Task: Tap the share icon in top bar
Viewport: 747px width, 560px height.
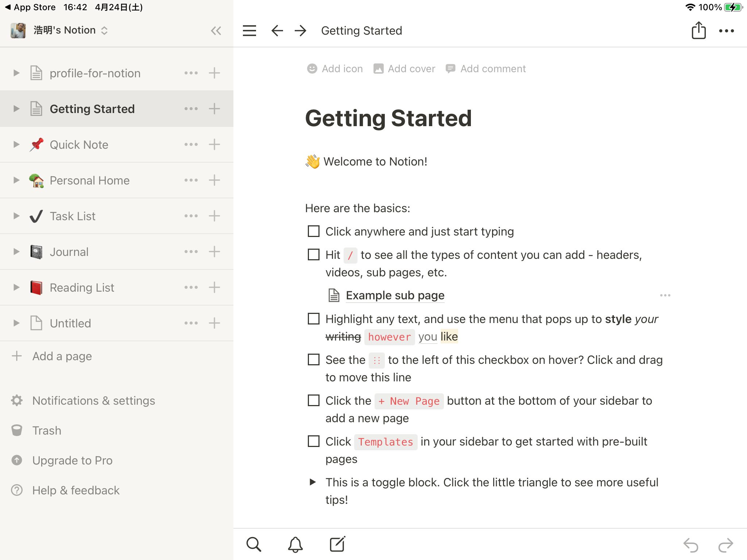Action: click(698, 30)
